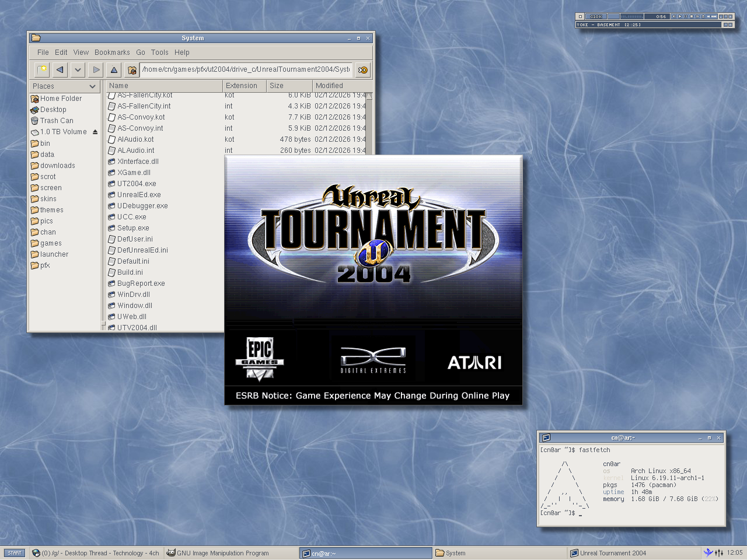The width and height of the screenshot is (747, 560).
Task: Open the Go menu
Action: pyautogui.click(x=141, y=52)
